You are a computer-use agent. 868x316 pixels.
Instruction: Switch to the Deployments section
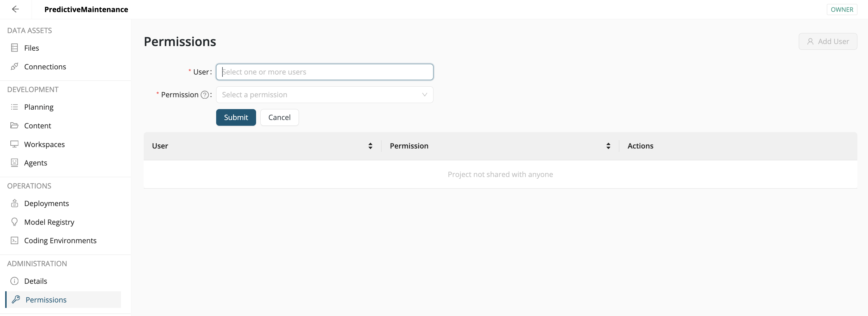click(x=47, y=203)
